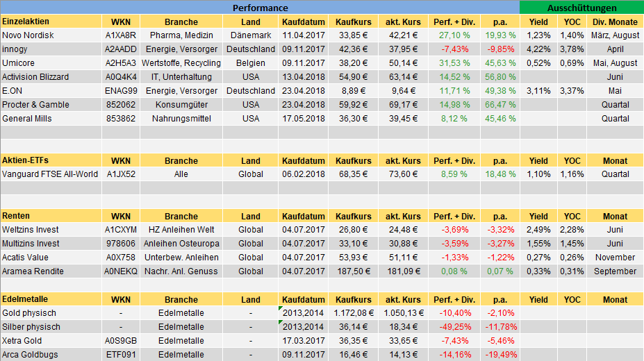Select purchase date 17.05.2018
This screenshot has height=361, width=644.
tap(303, 119)
